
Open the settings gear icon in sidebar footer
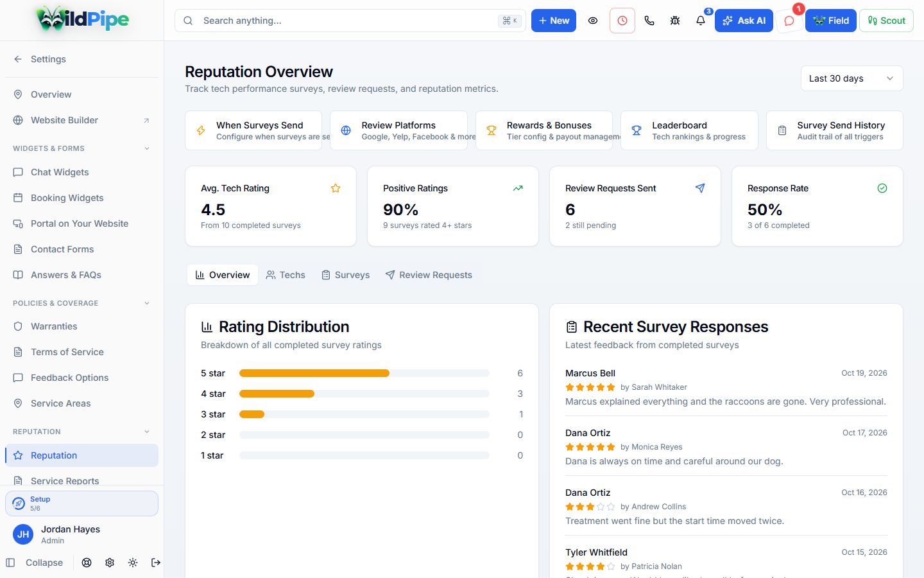point(110,563)
